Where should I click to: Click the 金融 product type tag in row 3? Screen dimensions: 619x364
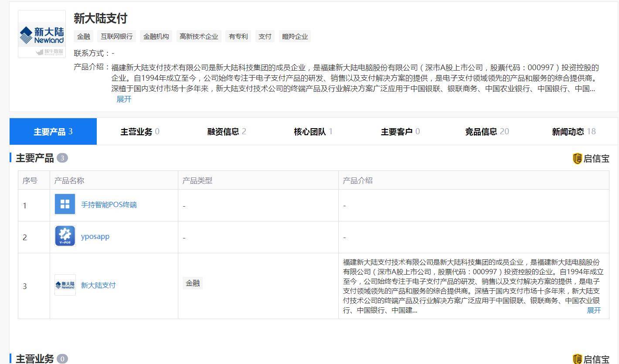coord(193,283)
